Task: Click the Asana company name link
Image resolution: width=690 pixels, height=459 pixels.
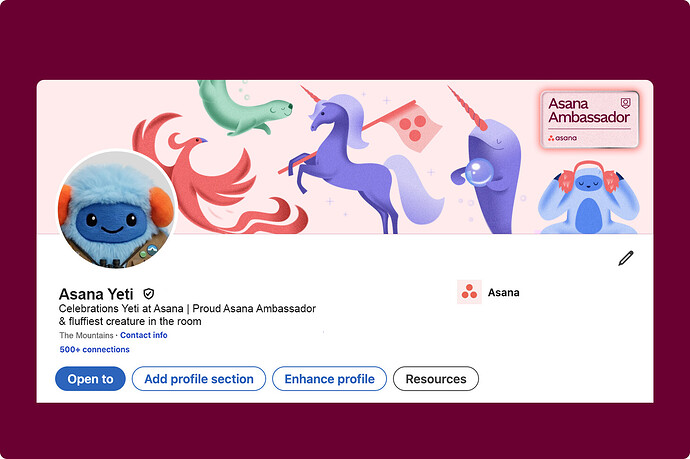Action: coord(503,293)
